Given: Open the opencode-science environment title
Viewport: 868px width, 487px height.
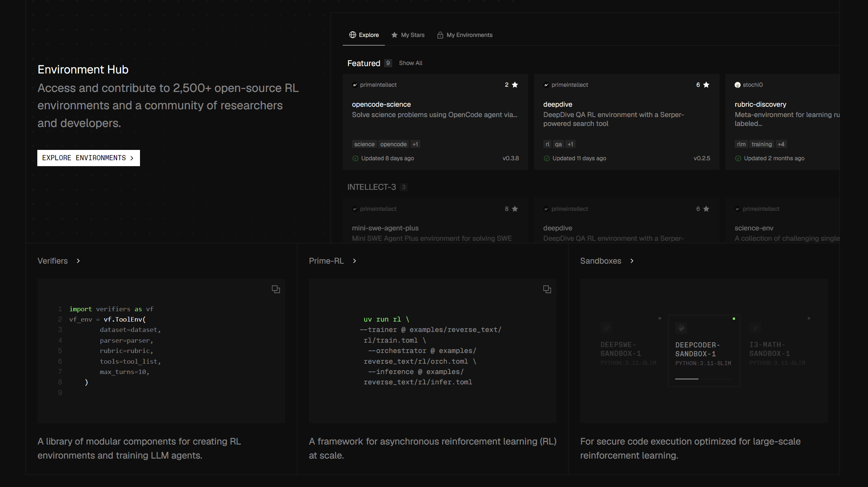Looking at the screenshot, I should (381, 104).
